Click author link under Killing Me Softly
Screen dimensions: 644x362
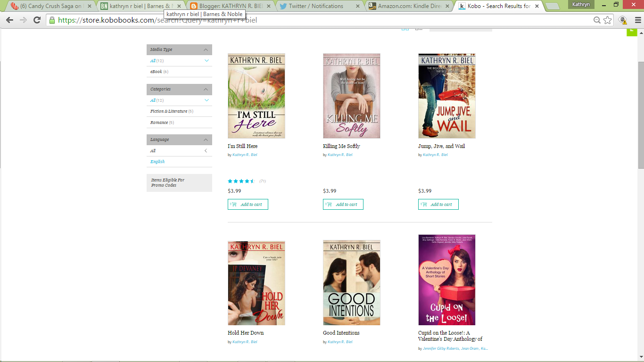point(340,155)
